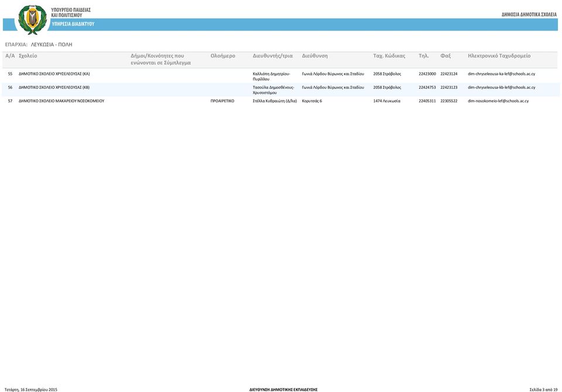Click fax number 22423124
This screenshot has height=392, width=562.
coord(449,74)
